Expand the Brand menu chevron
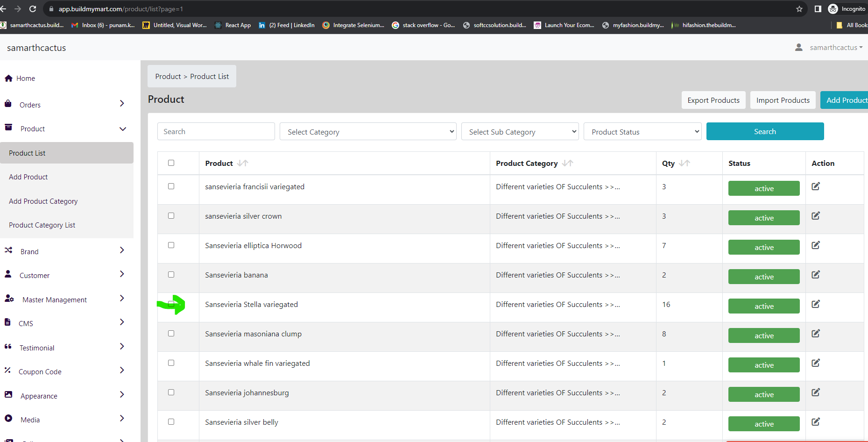Screen dimensions: 868x442 pos(122,250)
